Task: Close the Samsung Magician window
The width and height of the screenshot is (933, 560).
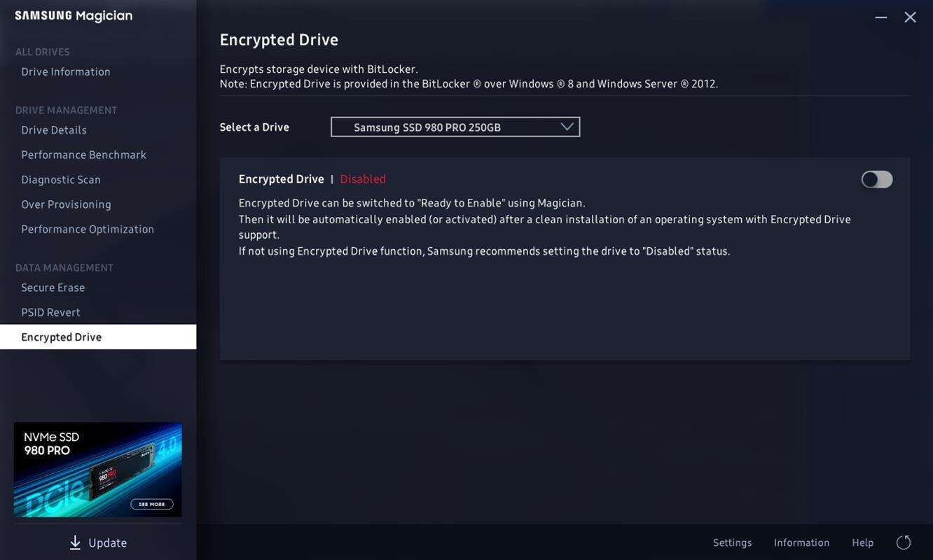Action: coord(910,17)
